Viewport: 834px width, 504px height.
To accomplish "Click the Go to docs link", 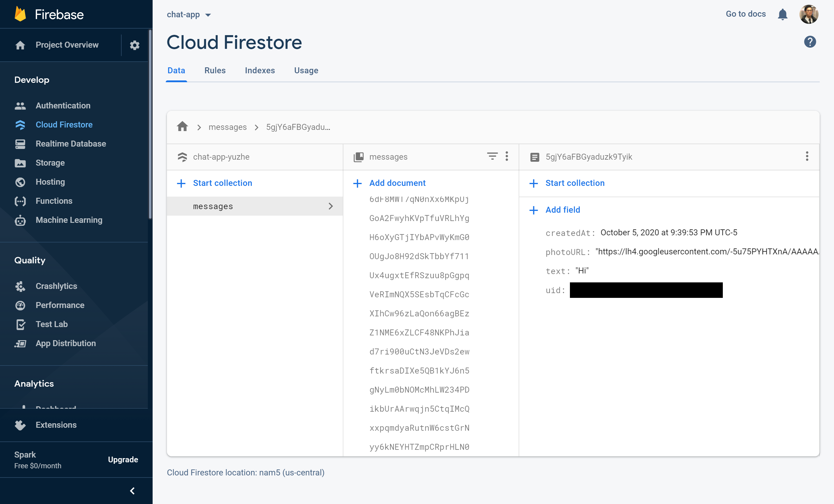I will coord(745,14).
